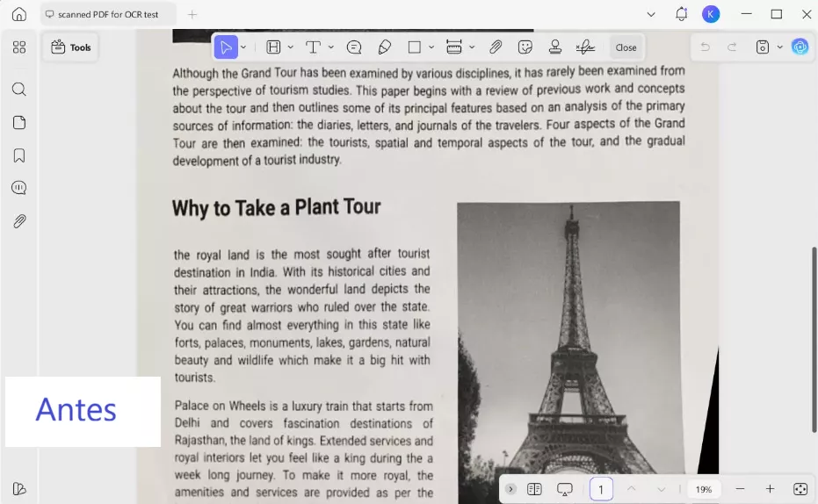Image resolution: width=818 pixels, height=504 pixels.
Task: Select the stamp tool
Action: point(555,47)
